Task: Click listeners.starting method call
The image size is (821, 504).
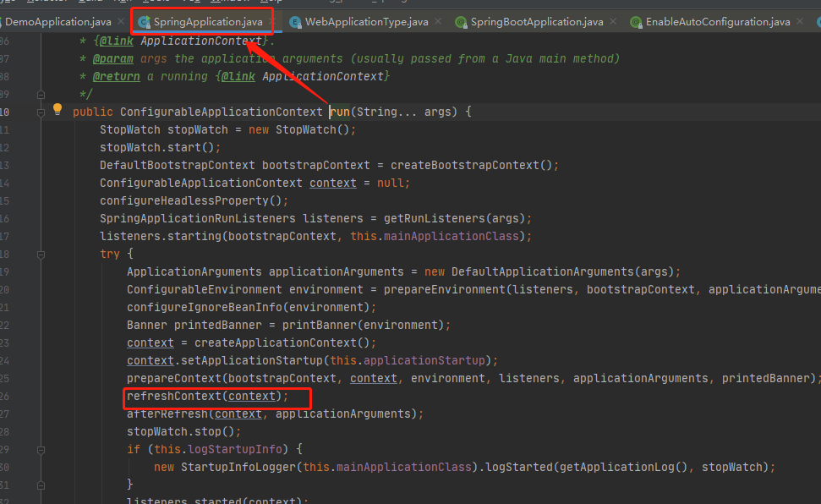Action: tap(160, 237)
